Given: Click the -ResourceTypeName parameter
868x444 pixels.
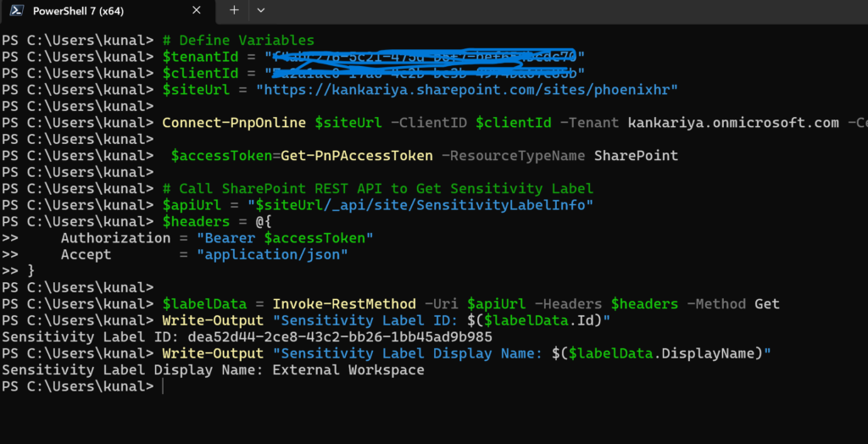Looking at the screenshot, I should 513,156.
